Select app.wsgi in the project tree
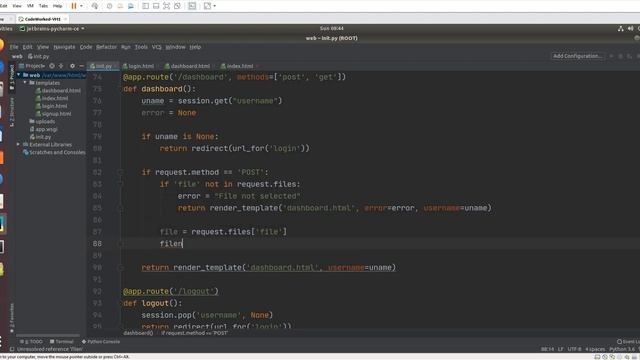640x360 pixels. pyautogui.click(x=44, y=129)
